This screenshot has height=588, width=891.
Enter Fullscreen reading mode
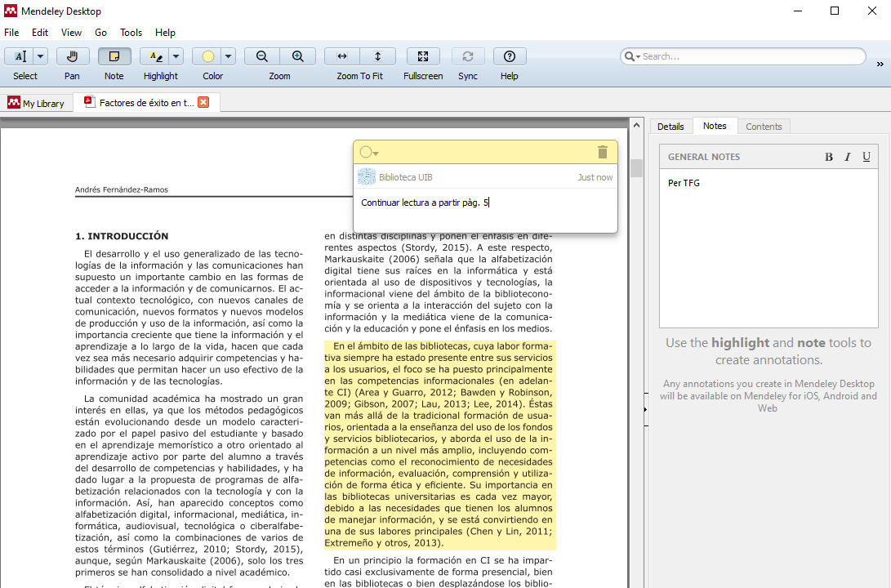click(423, 56)
